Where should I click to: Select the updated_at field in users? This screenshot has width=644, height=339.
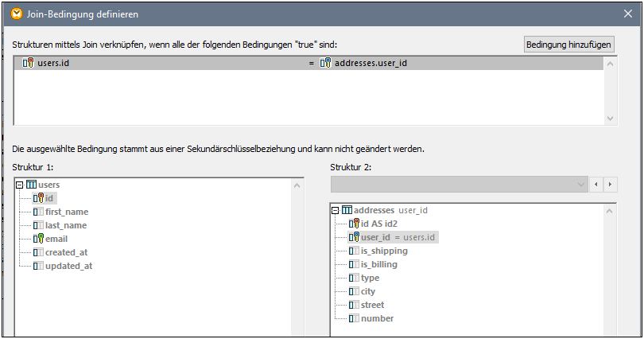point(68,266)
